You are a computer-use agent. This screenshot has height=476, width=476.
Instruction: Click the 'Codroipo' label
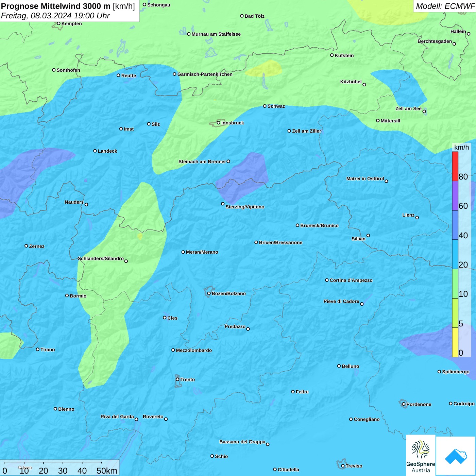pos(464,404)
